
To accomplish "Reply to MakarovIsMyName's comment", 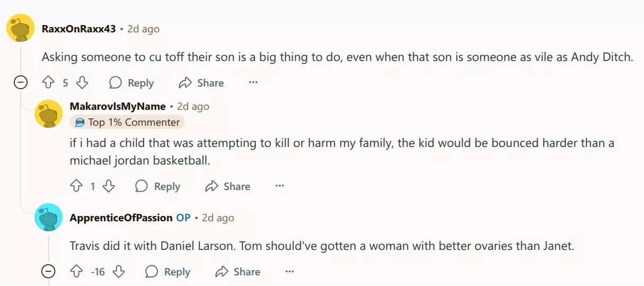I will 157,186.
